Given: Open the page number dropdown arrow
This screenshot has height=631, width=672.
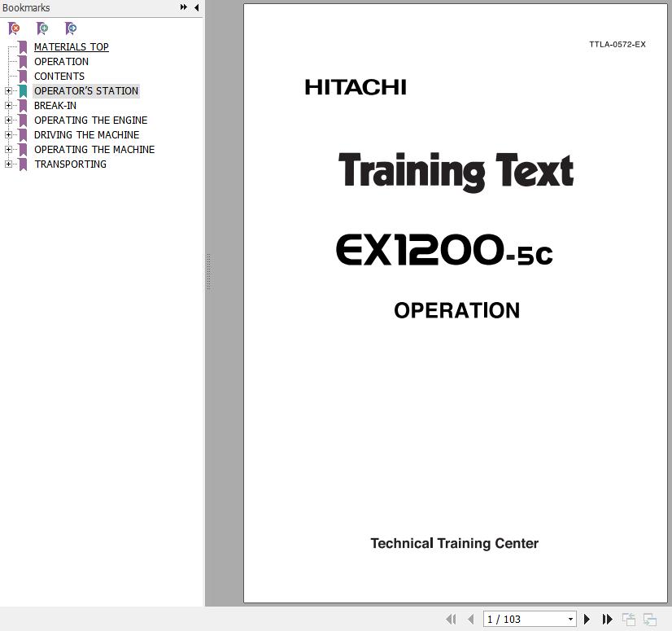Looking at the screenshot, I should point(570,619).
